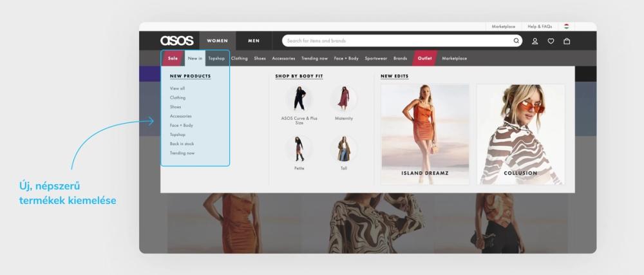Open the Sportswear menu item
This screenshot has width=644, height=275.
point(376,58)
